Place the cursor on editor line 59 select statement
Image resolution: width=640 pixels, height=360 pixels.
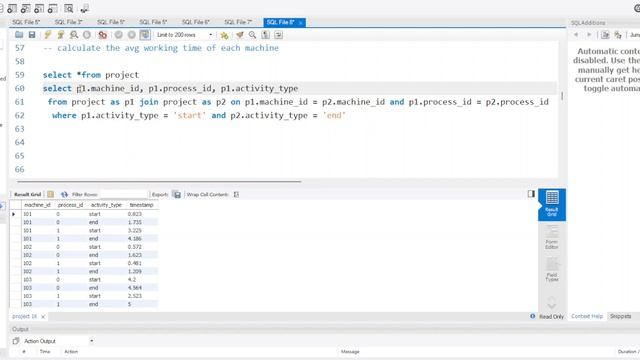pyautogui.click(x=91, y=75)
